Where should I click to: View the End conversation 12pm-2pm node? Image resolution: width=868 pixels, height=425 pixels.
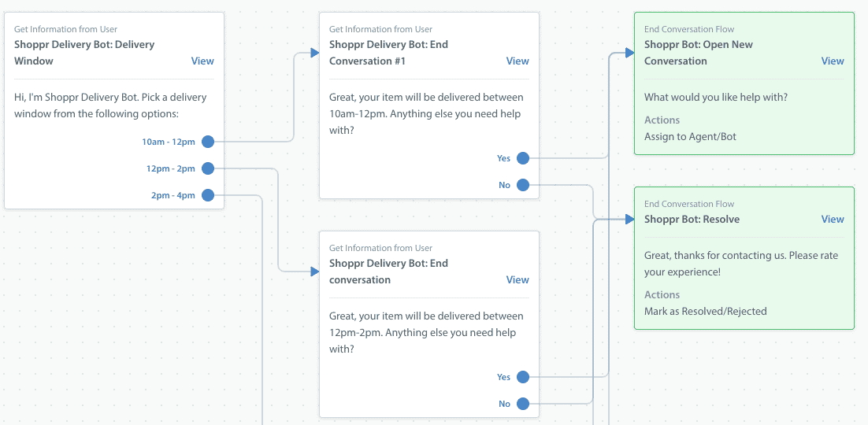(517, 279)
